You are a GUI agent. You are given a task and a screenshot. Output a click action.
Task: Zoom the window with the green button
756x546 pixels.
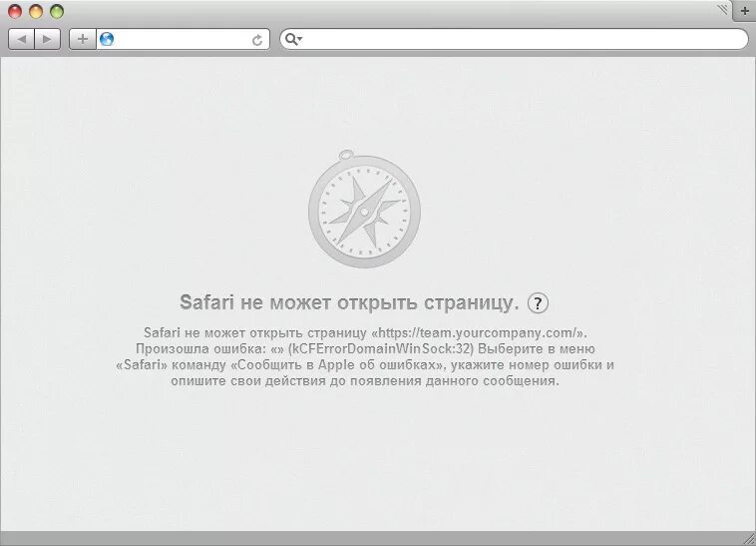click(57, 12)
